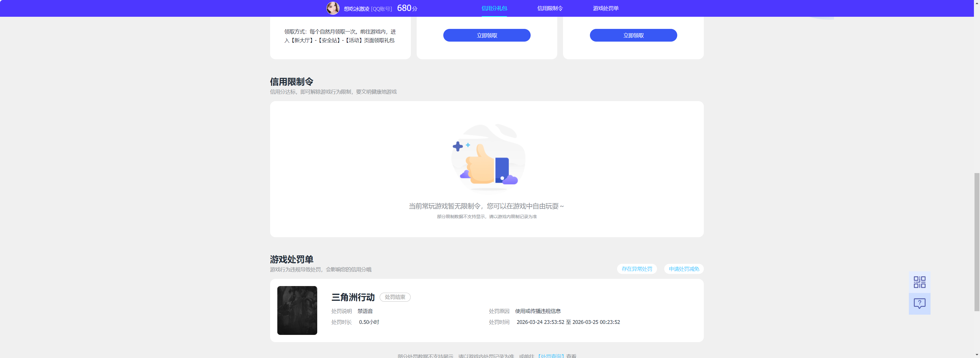Click the 三角洲行动 game thumbnail
This screenshot has height=358, width=980.
point(297,310)
